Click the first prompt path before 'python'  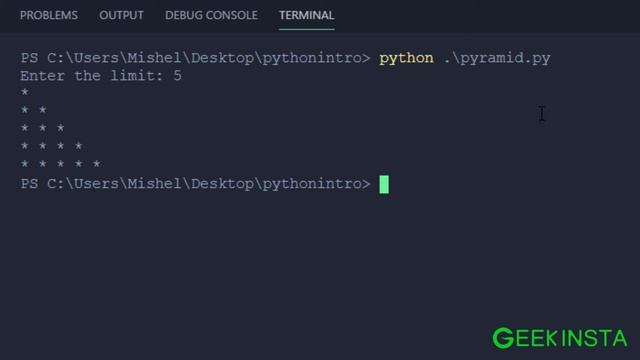point(196,58)
